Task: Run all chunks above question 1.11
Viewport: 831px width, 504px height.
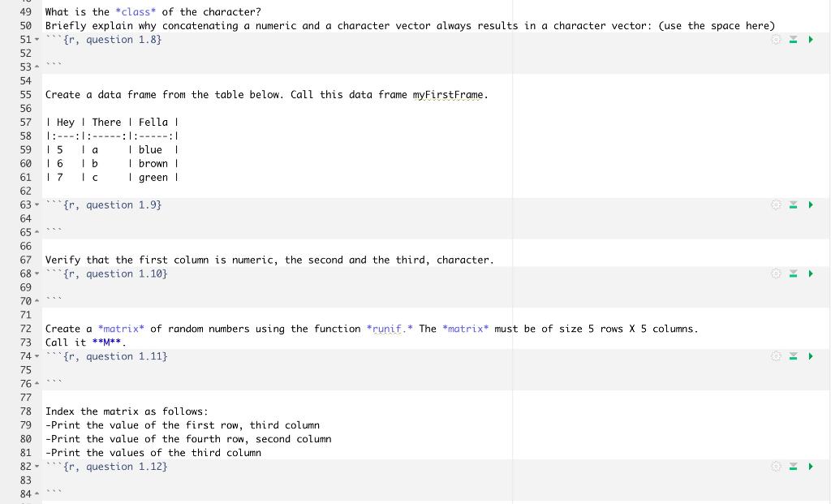Action: [794, 356]
